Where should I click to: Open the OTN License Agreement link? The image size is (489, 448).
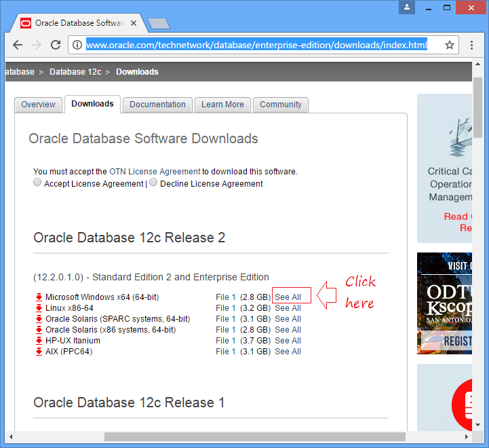[x=155, y=172]
